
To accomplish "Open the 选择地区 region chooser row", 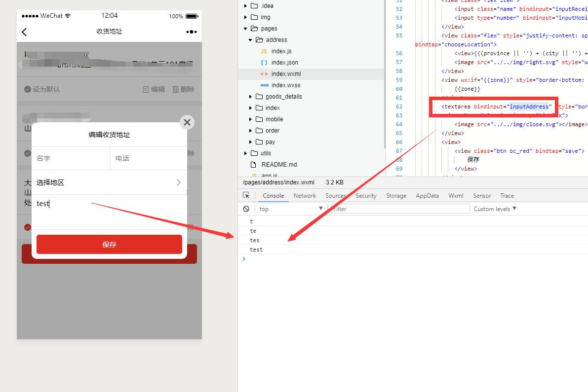I will [109, 182].
